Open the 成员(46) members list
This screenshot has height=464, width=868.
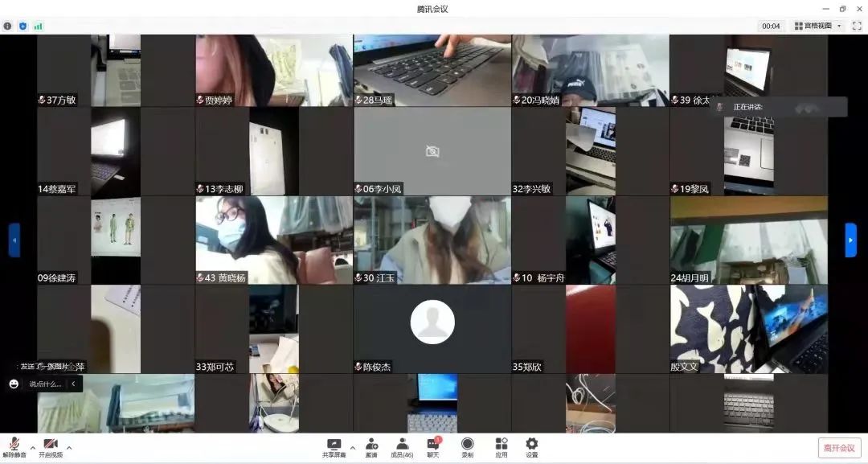(x=402, y=445)
